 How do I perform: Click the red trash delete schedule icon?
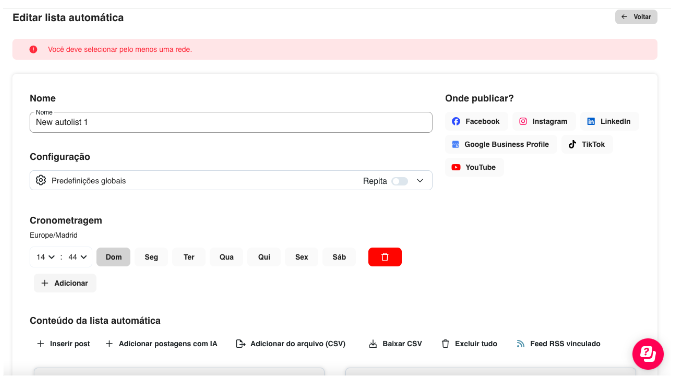click(385, 257)
